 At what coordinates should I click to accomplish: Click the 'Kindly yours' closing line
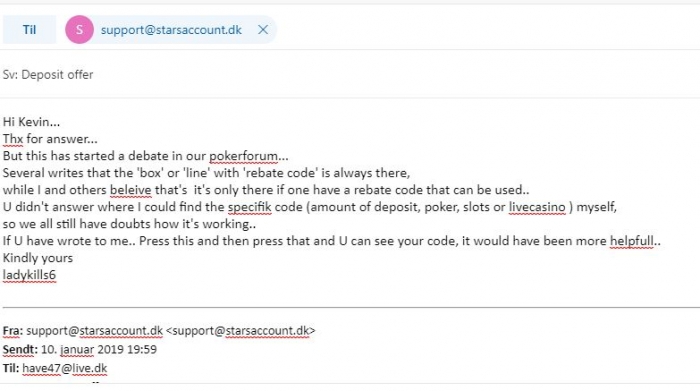[x=38, y=258]
